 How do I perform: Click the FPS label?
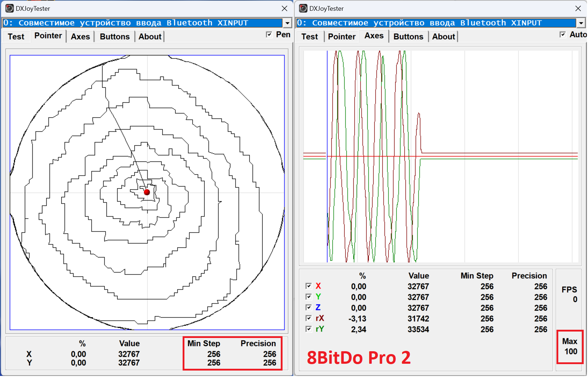(x=569, y=290)
